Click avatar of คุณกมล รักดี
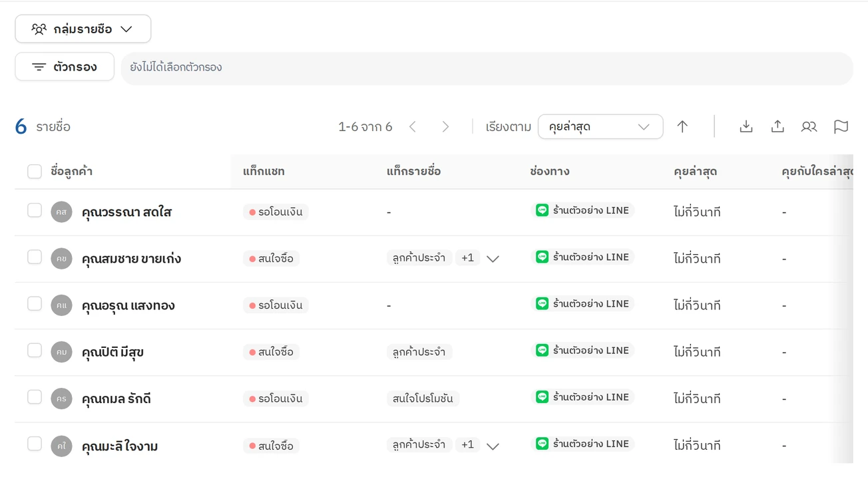Viewport: 868px width, 483px height. (61, 399)
